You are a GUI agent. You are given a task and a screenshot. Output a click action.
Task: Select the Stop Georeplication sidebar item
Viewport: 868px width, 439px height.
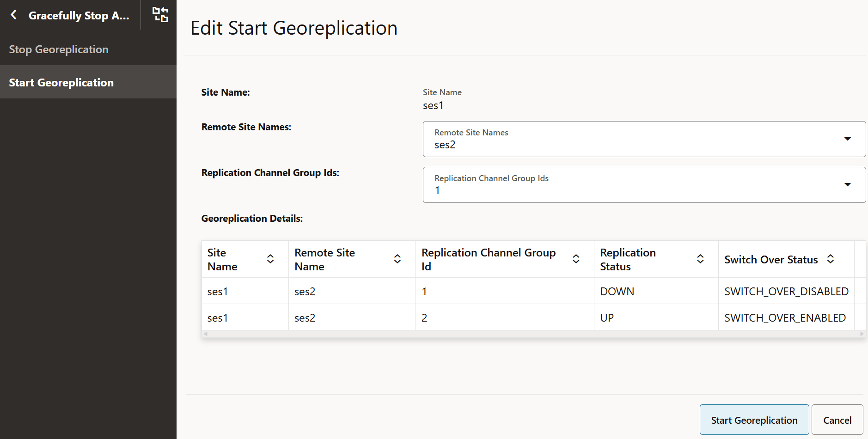click(x=88, y=49)
